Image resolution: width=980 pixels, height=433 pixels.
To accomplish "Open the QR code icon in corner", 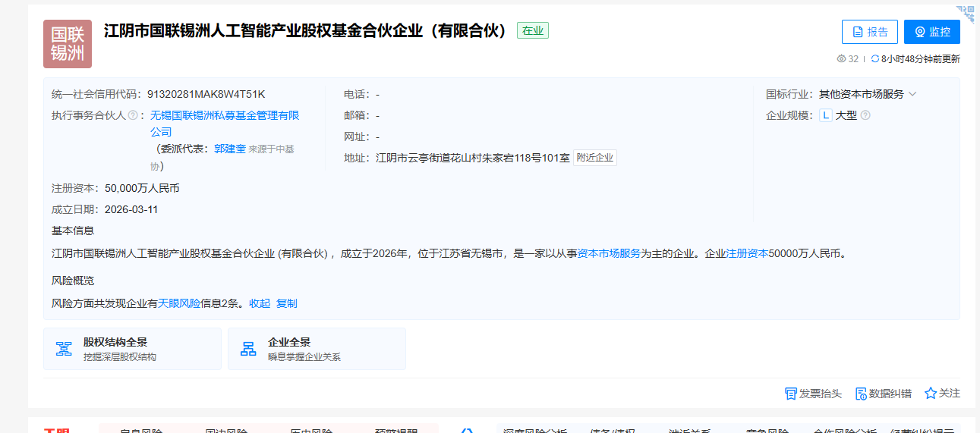I will [x=965, y=13].
